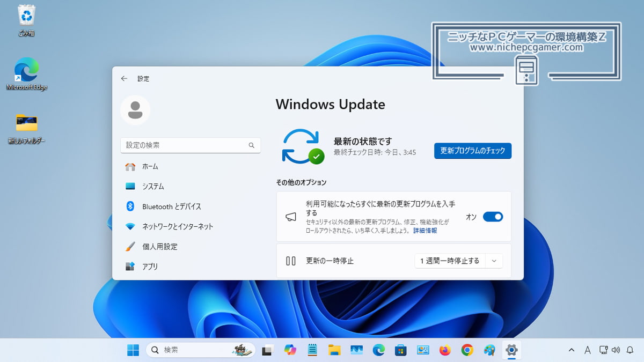
Task: Open the Windows Start menu
Action: (x=133, y=350)
